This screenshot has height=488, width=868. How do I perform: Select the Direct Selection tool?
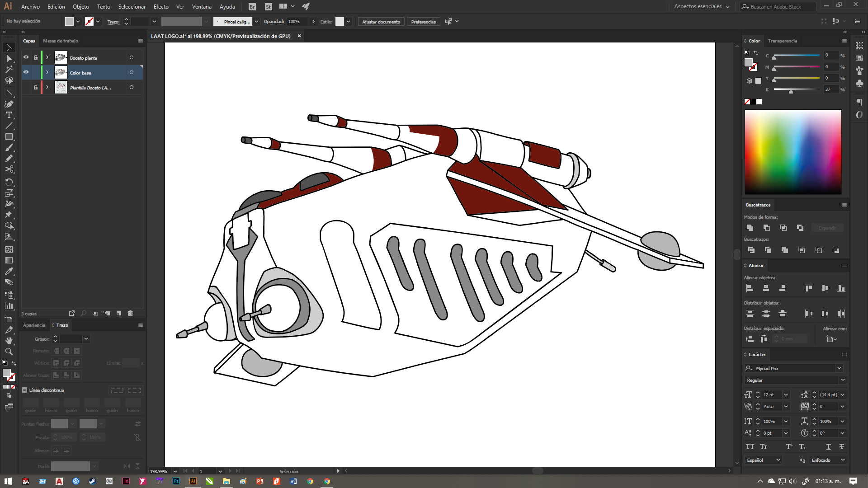click(9, 59)
